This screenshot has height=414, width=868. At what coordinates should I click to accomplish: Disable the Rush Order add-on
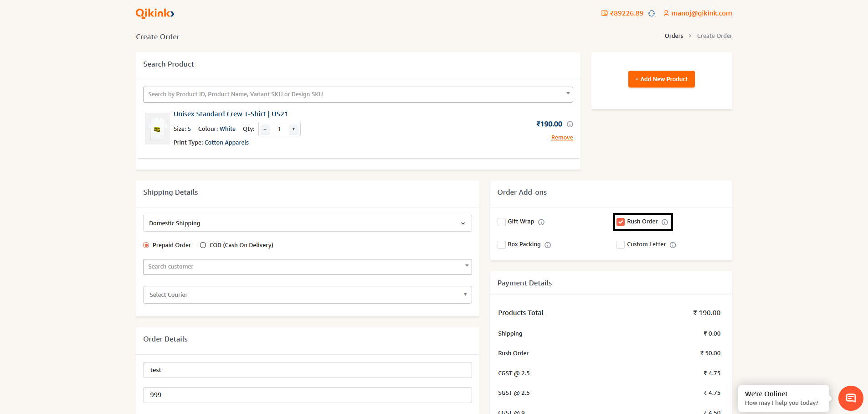point(621,222)
